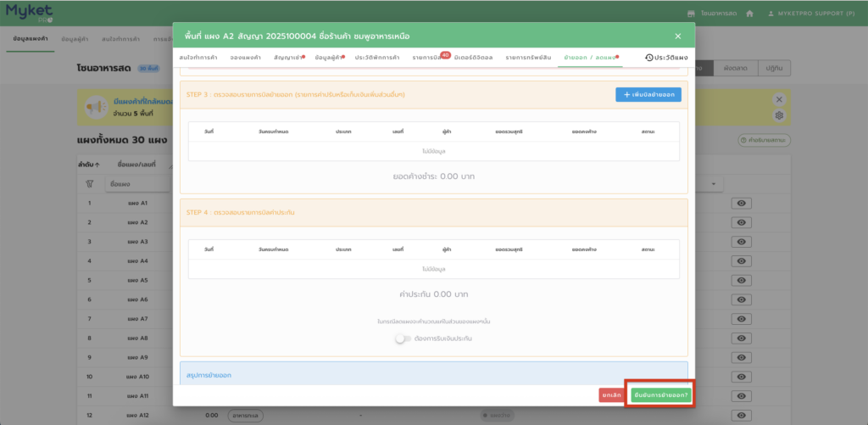Close the แผง A2 dialog with X

click(x=677, y=36)
